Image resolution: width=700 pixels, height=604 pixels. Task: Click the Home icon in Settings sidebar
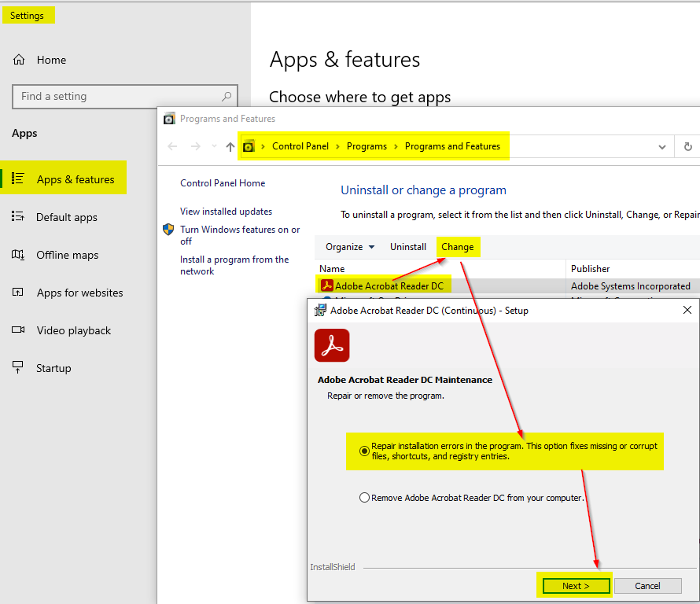(19, 60)
